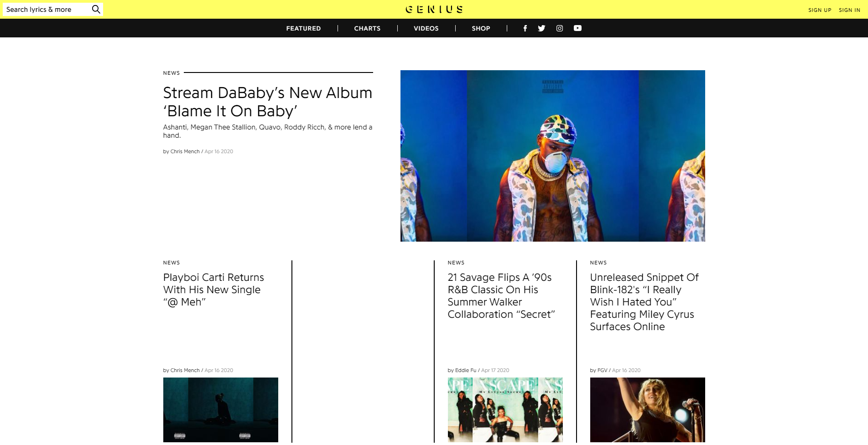
Task: Open Genius Twitter page icon
Action: click(x=541, y=28)
